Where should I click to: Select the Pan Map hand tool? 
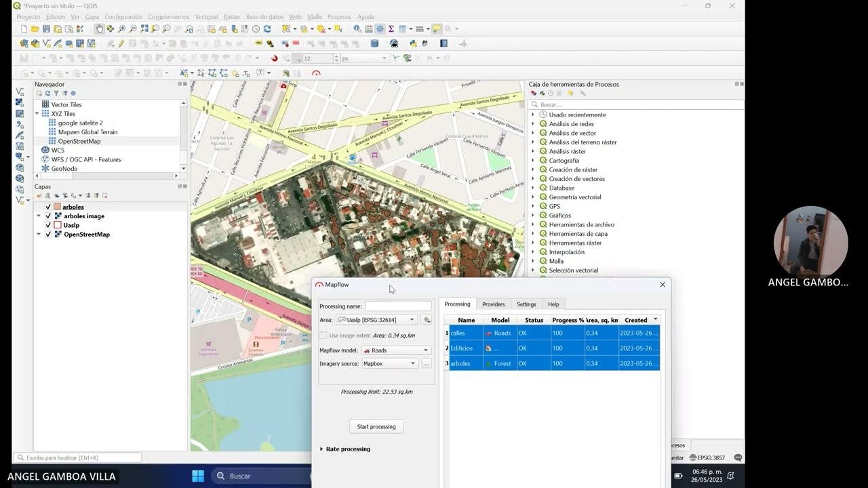pos(99,29)
